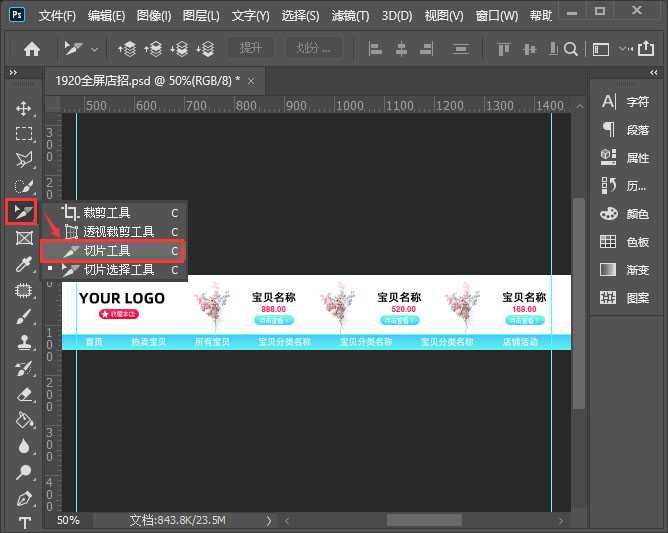
Task: Close the 1920全屏店招.psd document tab
Action: click(x=250, y=80)
